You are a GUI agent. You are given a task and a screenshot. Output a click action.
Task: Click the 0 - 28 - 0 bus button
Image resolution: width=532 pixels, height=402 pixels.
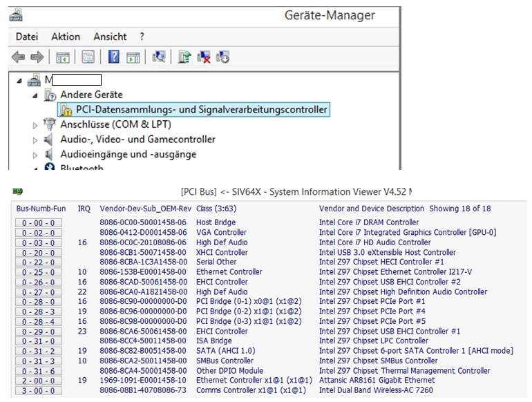point(38,302)
